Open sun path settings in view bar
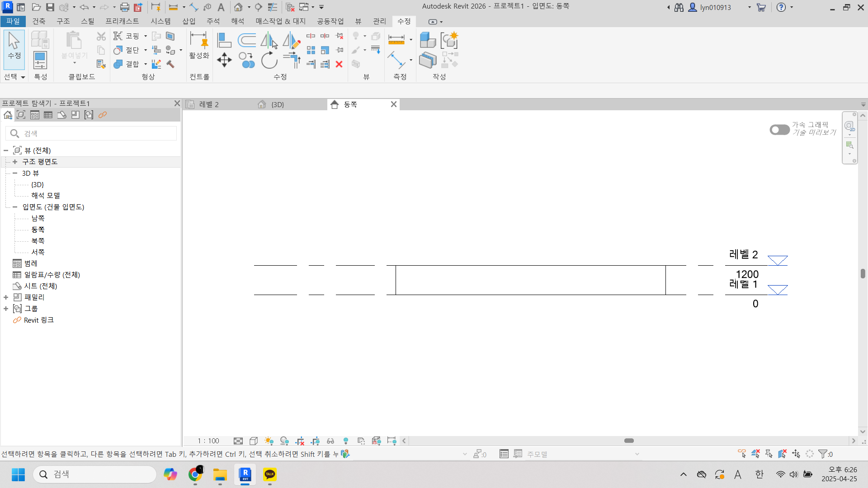Viewport: 868px width, 488px height. [x=269, y=441]
